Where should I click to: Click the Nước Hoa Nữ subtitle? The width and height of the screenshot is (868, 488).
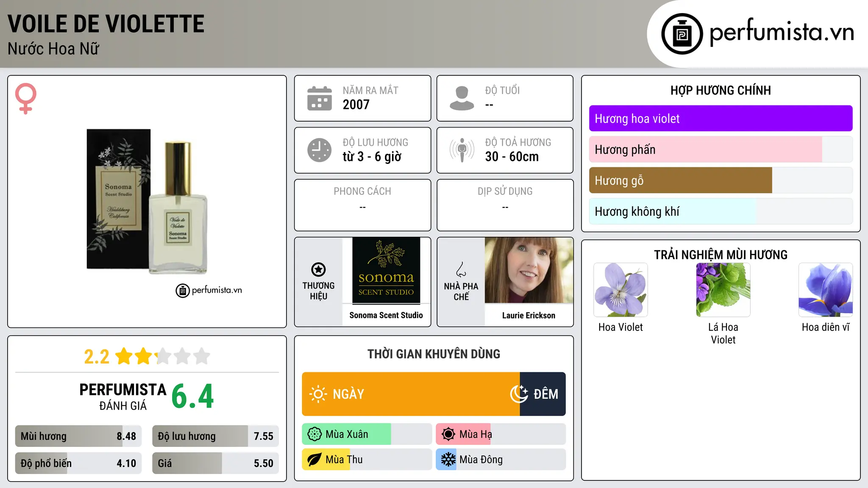(53, 49)
